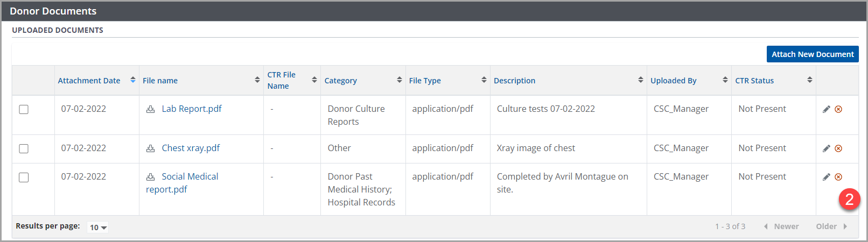Check the Social Medical report row checkbox
The image size is (868, 242).
pyautogui.click(x=24, y=177)
